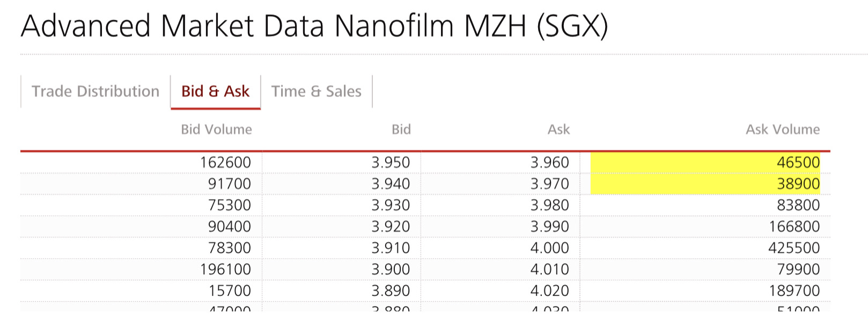The width and height of the screenshot is (868, 335).
Task: Click the 3.950 bid price
Action: 391,162
